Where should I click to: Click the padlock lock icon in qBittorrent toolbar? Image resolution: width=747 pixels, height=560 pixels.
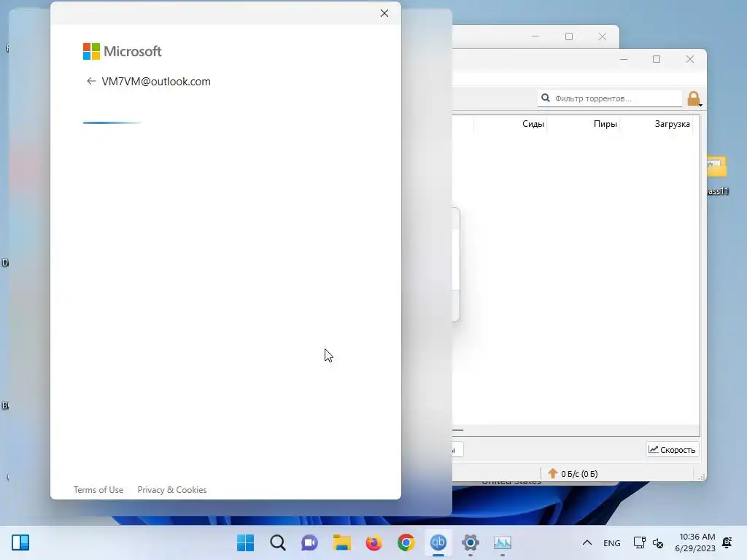point(694,99)
